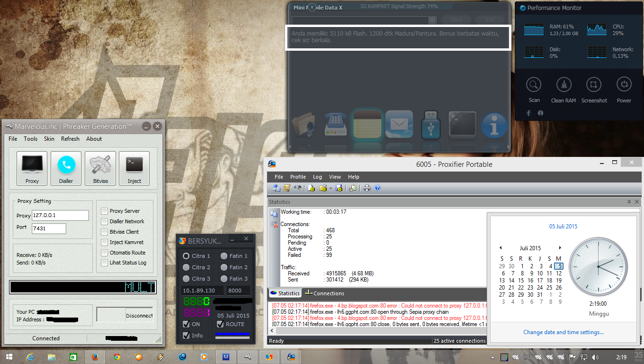Click Change date and time settings link
644x364 pixels.
click(x=563, y=332)
